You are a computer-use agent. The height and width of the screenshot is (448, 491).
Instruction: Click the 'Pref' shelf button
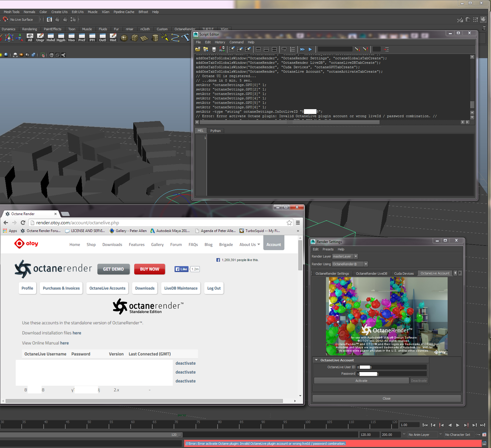pos(82,38)
